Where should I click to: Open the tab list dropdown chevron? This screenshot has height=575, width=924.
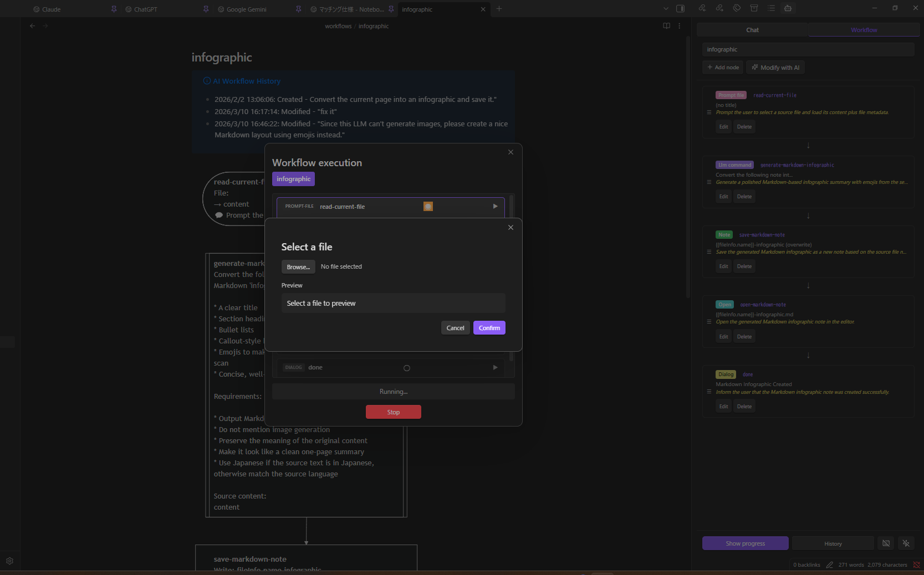[666, 9]
